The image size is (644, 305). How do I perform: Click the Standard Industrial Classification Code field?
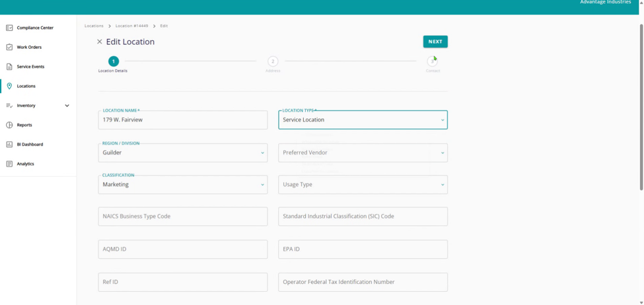[x=363, y=217]
